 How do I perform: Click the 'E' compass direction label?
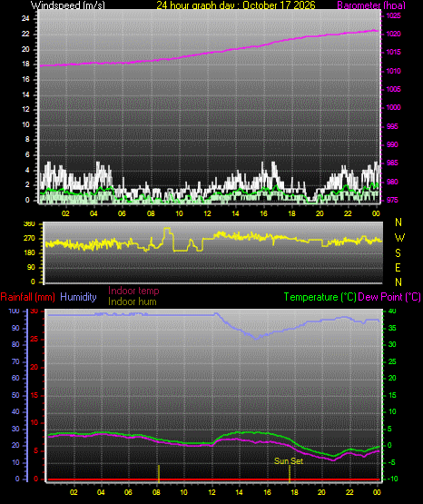tap(398, 267)
